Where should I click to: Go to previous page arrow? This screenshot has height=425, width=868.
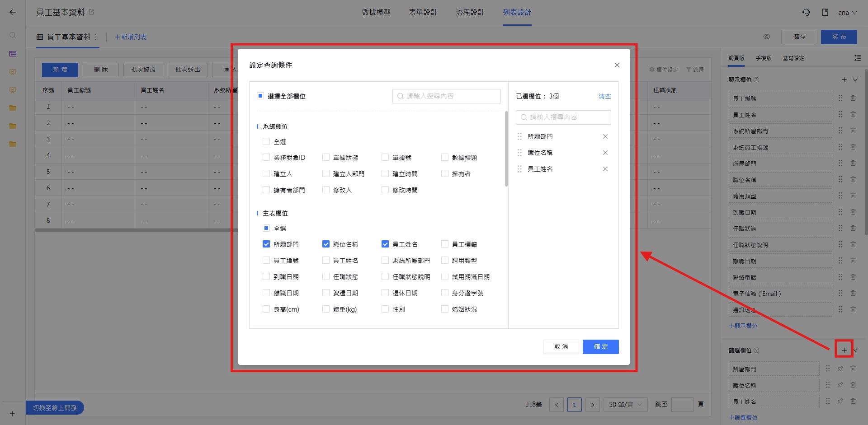coord(557,405)
